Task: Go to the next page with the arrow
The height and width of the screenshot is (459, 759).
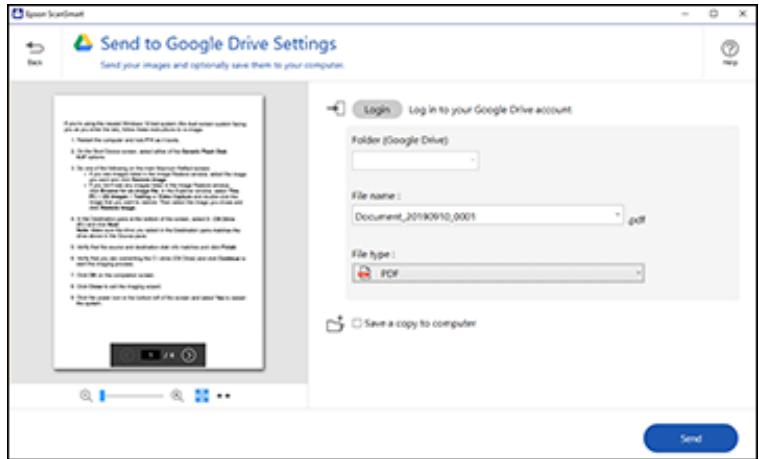Action: [x=188, y=355]
